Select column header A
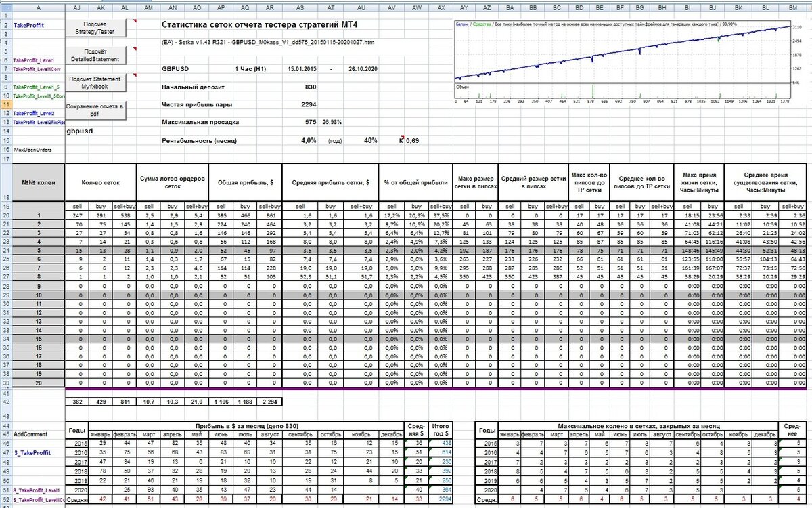 click(x=37, y=7)
